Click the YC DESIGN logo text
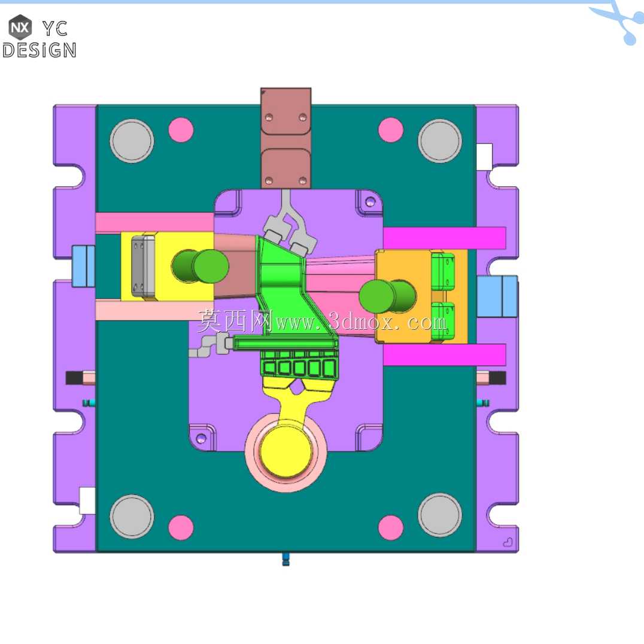The width and height of the screenshot is (644, 644). tap(40, 40)
